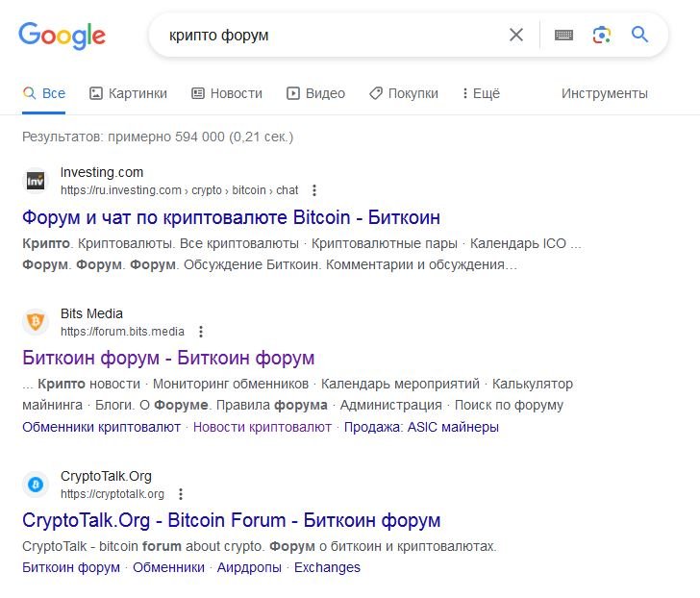Click into the крипто форум search field
700x598 pixels.
[x=331, y=35]
